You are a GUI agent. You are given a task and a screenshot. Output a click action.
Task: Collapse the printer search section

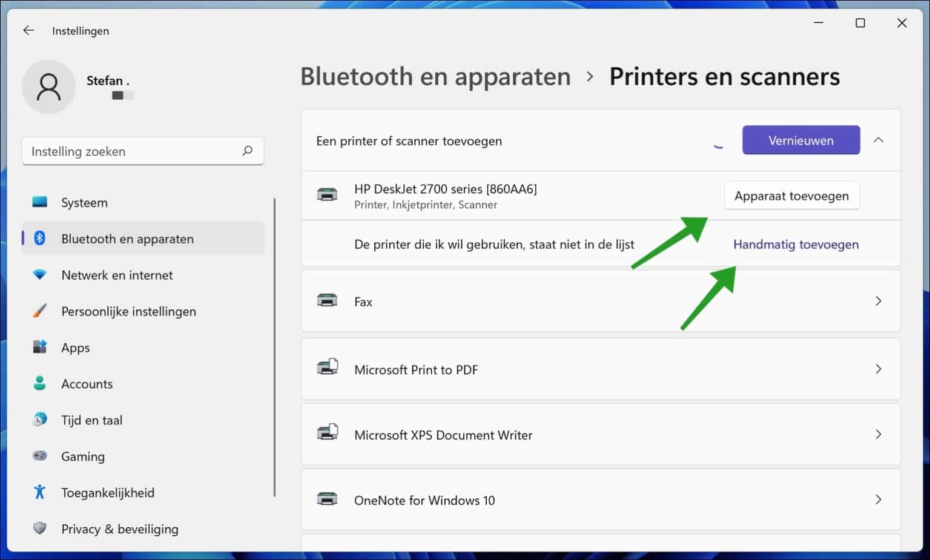coord(879,140)
